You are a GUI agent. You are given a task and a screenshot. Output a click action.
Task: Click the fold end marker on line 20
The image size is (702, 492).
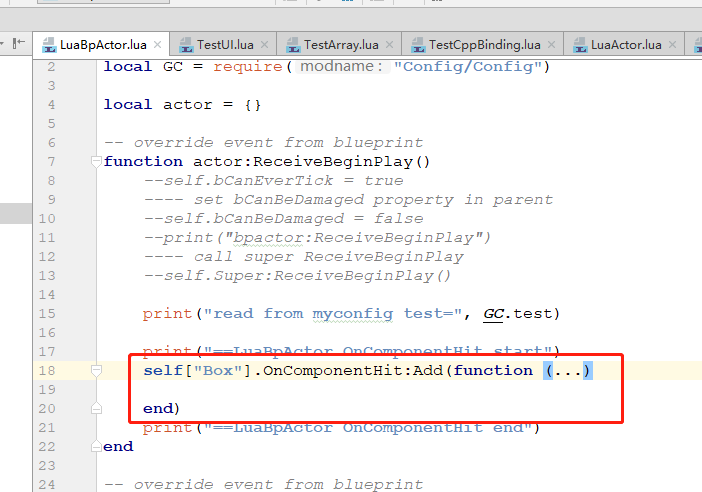96,408
